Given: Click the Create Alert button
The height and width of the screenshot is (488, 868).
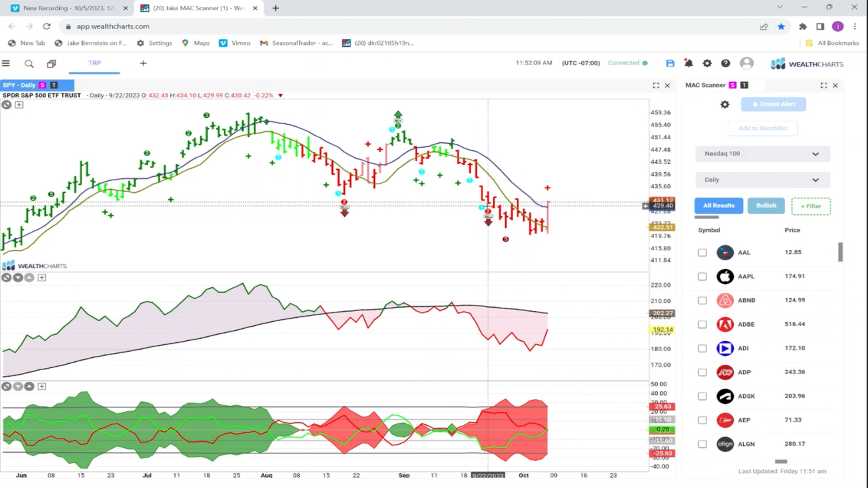Looking at the screenshot, I should click(x=773, y=104).
